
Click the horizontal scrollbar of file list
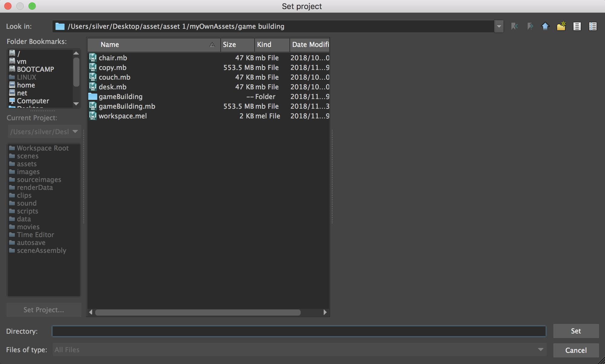pyautogui.click(x=198, y=312)
